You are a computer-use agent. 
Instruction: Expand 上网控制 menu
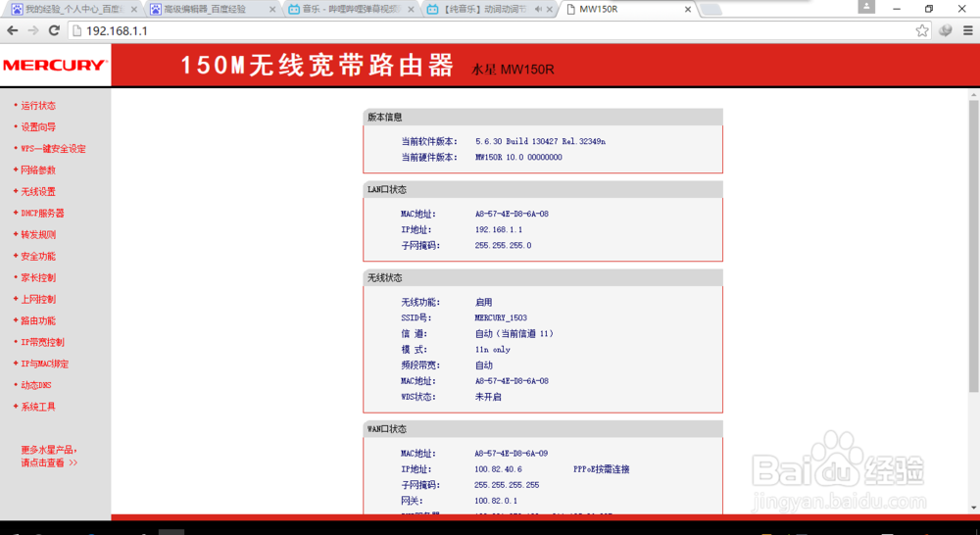38,300
